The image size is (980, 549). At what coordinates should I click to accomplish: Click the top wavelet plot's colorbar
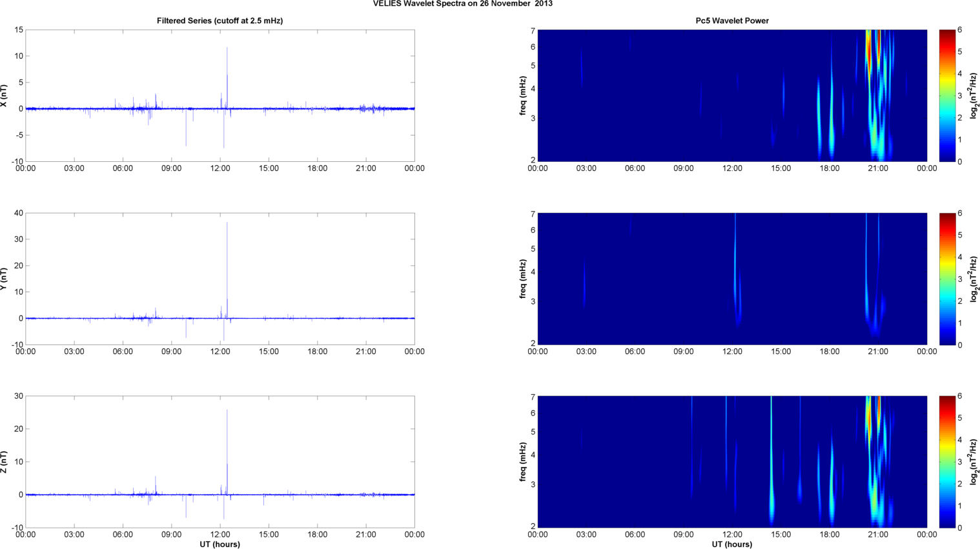coord(946,95)
